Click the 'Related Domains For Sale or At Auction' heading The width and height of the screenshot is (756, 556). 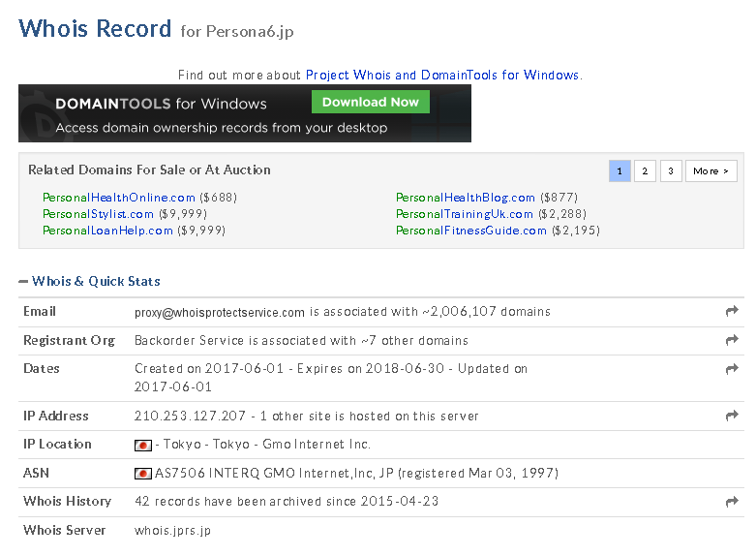(149, 170)
